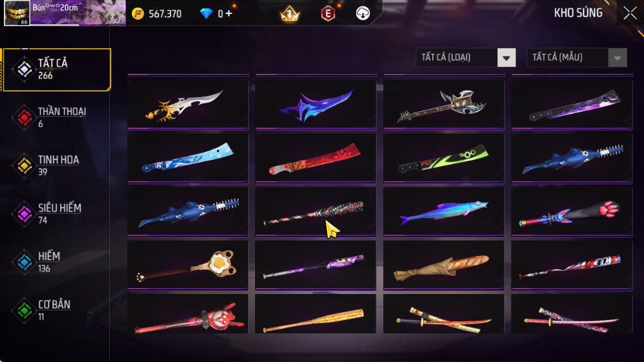
Task: Expand the Tất Cả (Loại) dropdown arrow
Action: tap(506, 58)
